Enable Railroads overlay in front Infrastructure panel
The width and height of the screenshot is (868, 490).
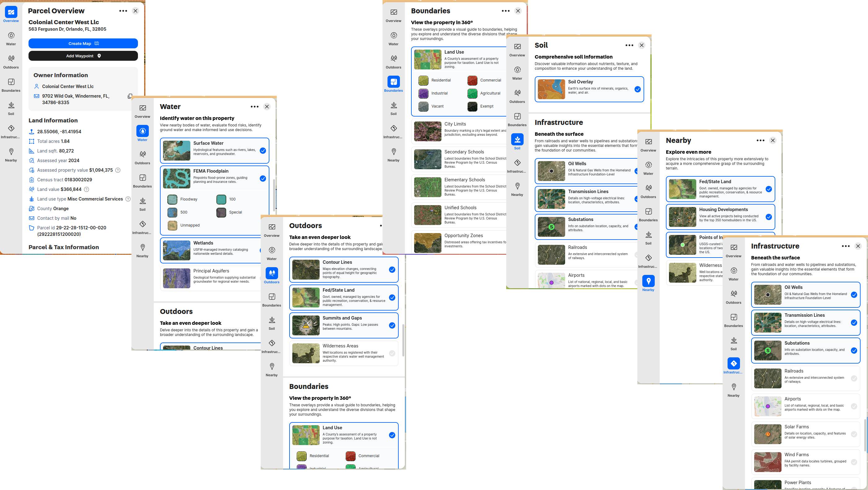coord(854,378)
